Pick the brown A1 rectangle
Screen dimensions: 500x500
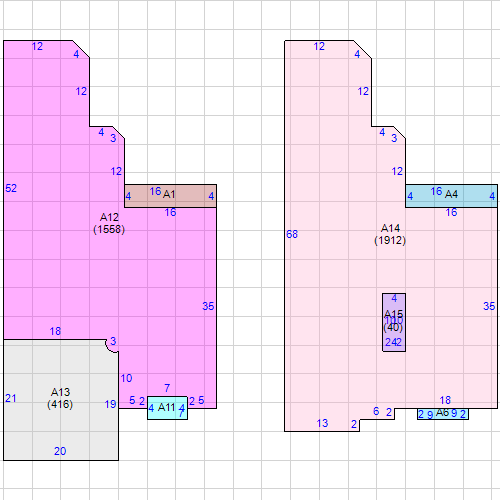[x=170, y=196]
